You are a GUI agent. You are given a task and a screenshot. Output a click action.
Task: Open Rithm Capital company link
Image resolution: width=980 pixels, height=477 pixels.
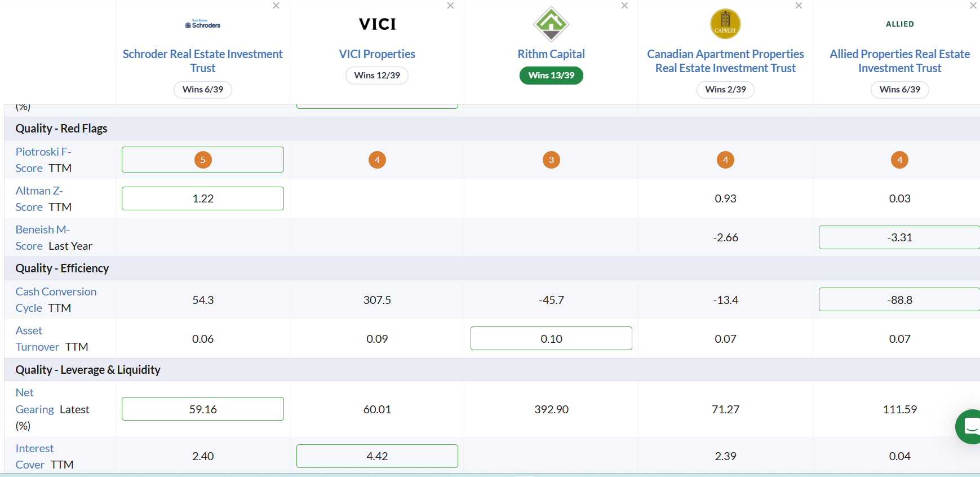tap(551, 54)
